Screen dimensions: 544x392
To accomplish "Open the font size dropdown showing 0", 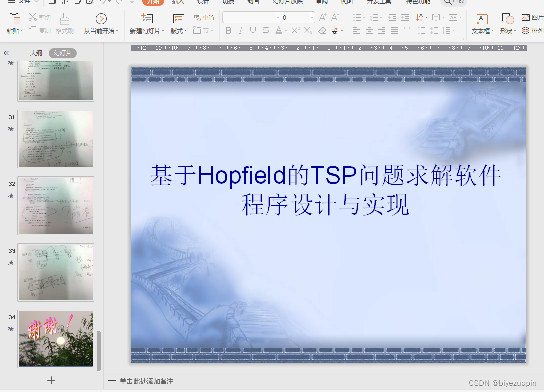I will click(312, 17).
